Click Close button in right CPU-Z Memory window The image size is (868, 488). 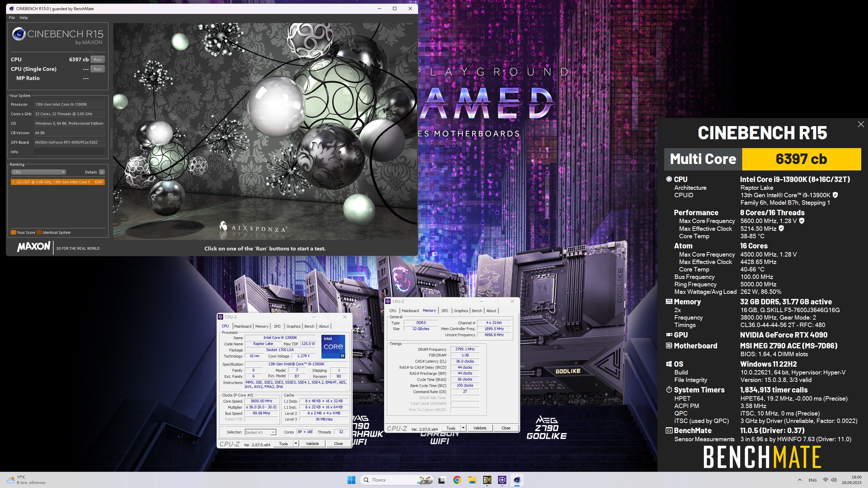point(506,428)
